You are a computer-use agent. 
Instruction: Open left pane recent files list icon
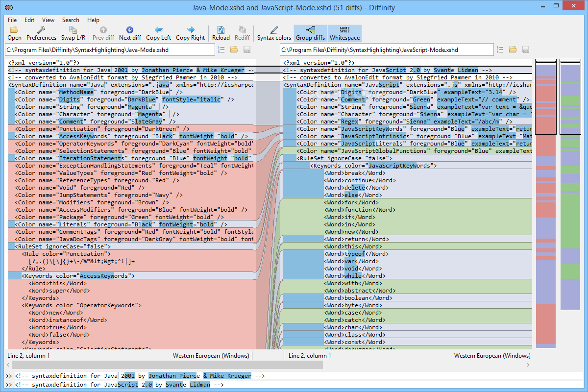coord(221,49)
